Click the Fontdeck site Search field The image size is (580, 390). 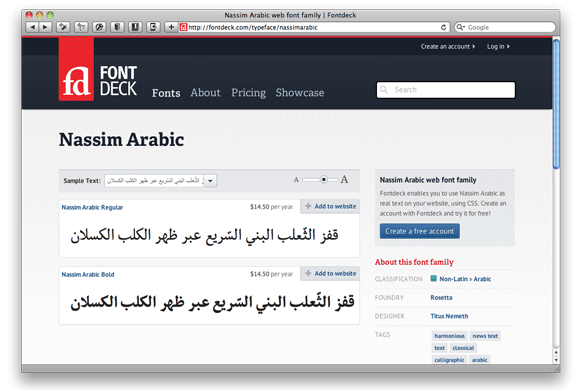(446, 90)
